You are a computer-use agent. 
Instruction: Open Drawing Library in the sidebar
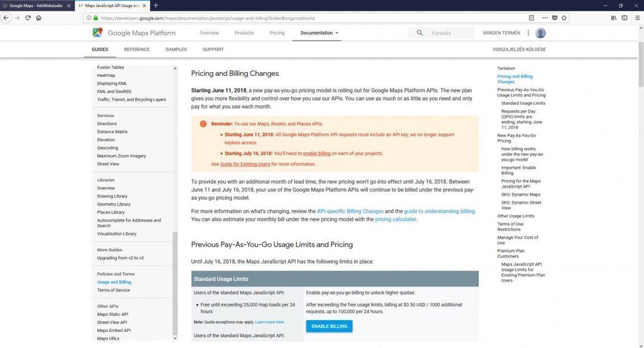pyautogui.click(x=112, y=196)
